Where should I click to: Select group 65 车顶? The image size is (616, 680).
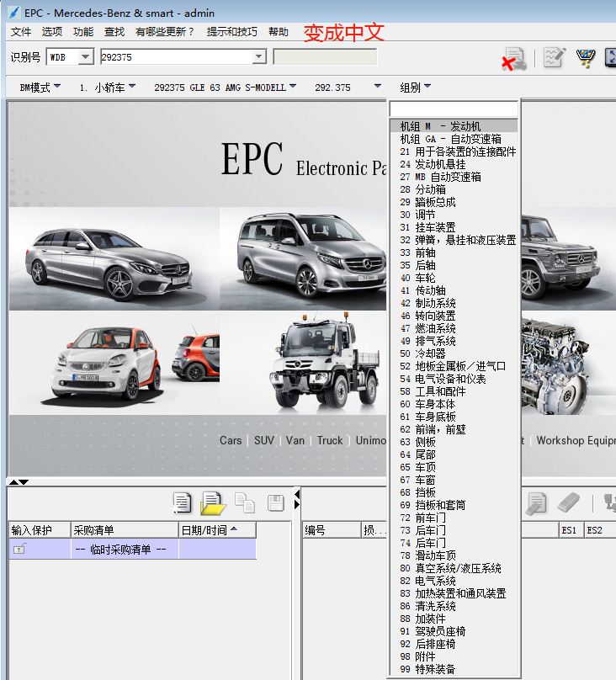coord(454,467)
